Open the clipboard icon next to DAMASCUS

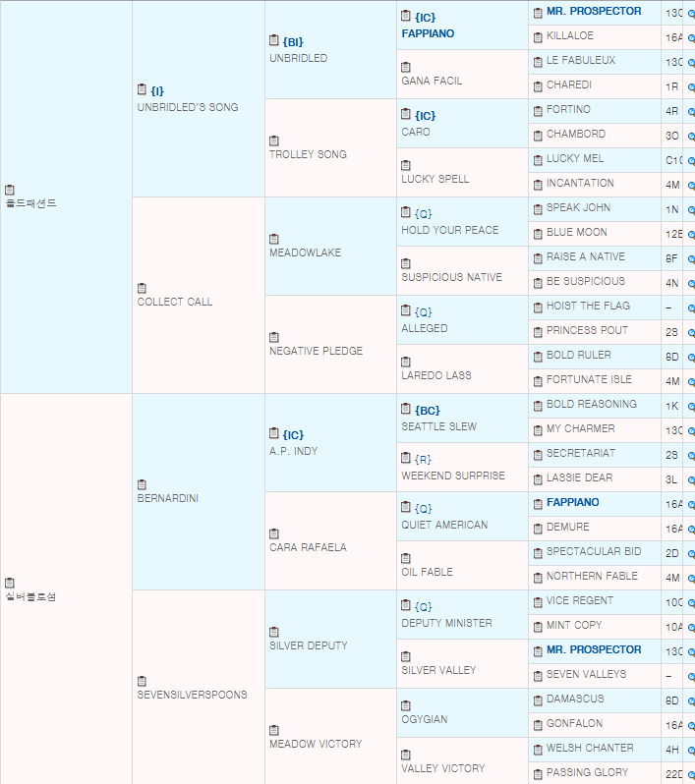[x=538, y=700]
